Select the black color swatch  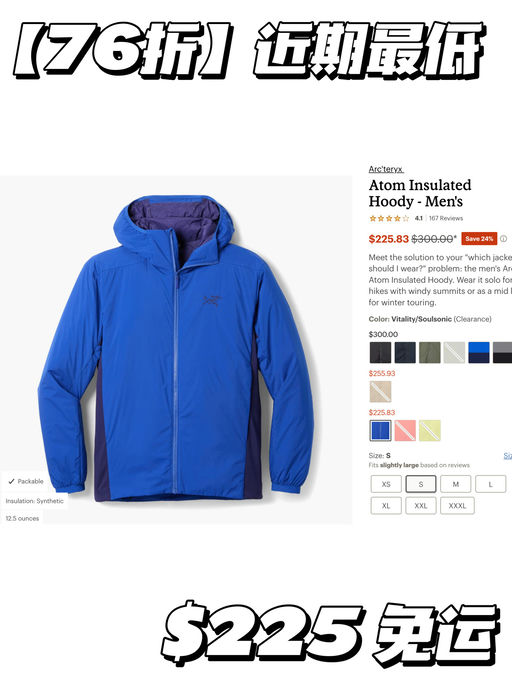(380, 352)
